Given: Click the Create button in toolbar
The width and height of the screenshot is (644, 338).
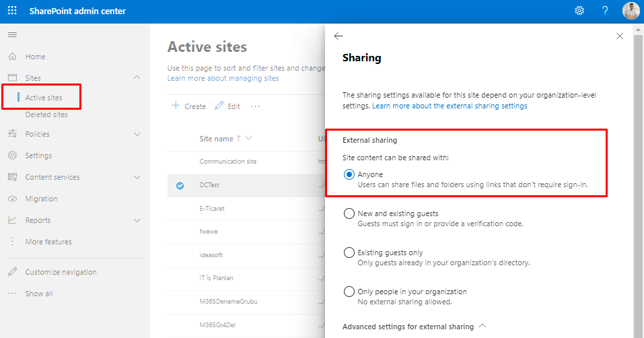Looking at the screenshot, I should pos(189,106).
